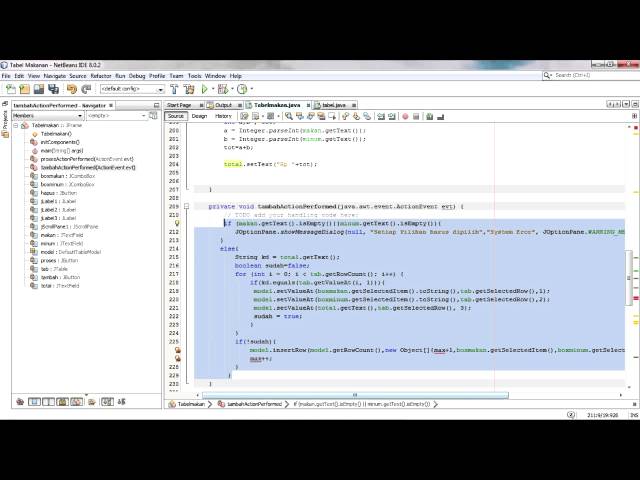Image resolution: width=640 pixels, height=480 pixels.
Task: Open the editor tab list dropdown arrow
Action: click(x=626, y=104)
